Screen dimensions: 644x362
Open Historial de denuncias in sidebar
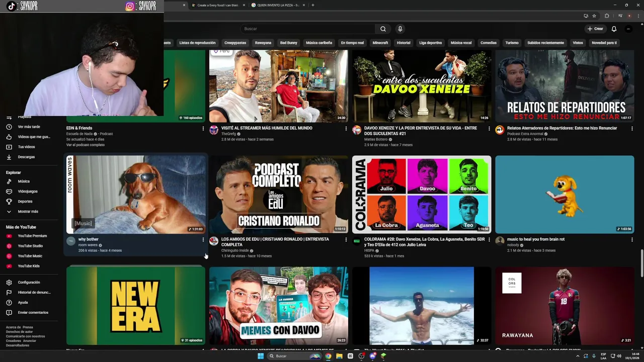coord(34,292)
